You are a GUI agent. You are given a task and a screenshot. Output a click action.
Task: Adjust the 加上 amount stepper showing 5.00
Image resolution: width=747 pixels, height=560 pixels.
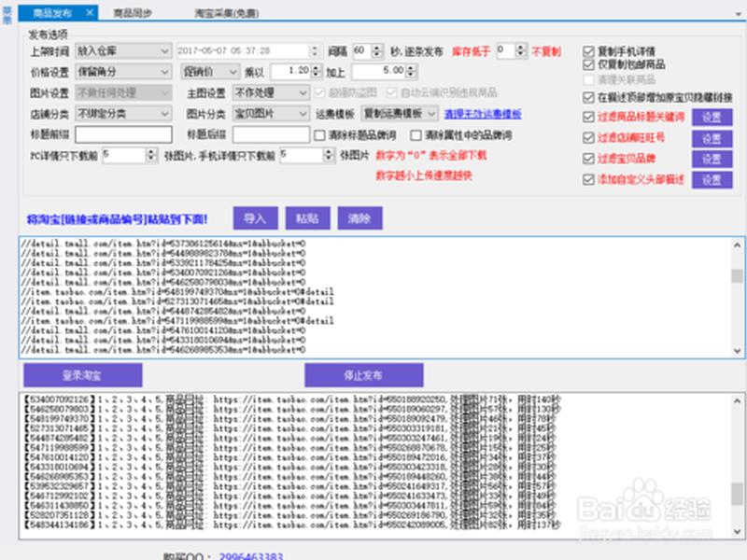point(411,72)
